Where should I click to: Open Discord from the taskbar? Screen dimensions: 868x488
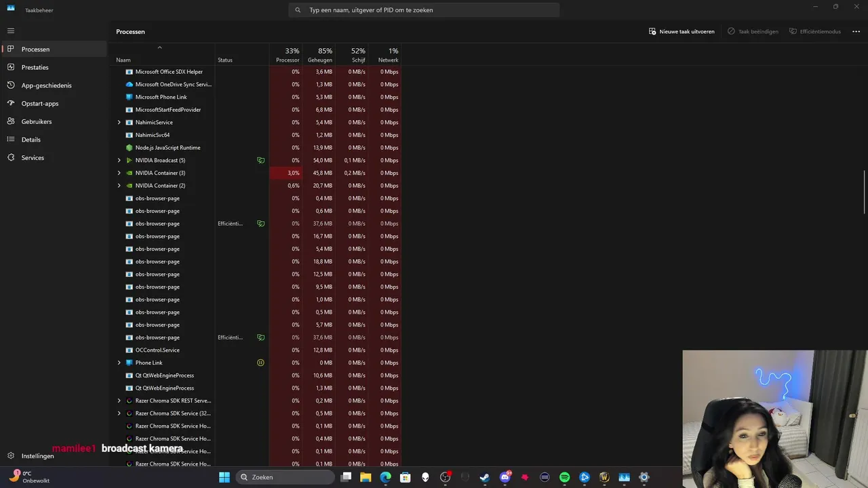505,477
